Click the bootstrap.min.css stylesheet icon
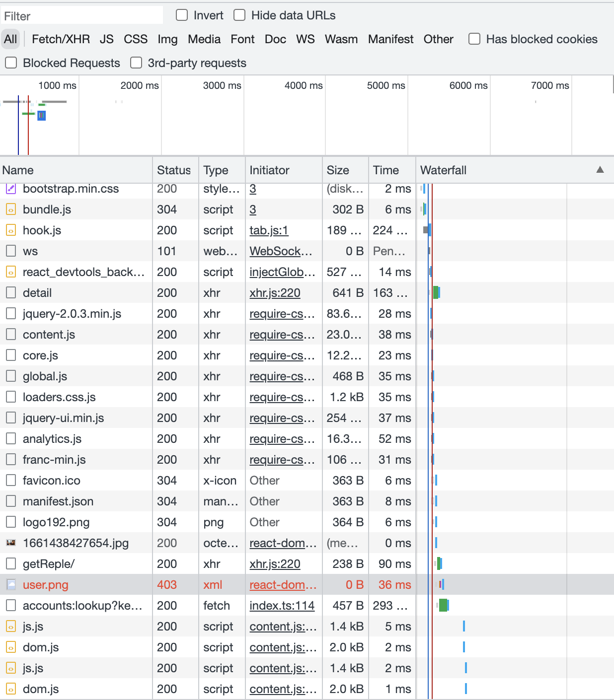This screenshot has height=700, width=614. 11,189
